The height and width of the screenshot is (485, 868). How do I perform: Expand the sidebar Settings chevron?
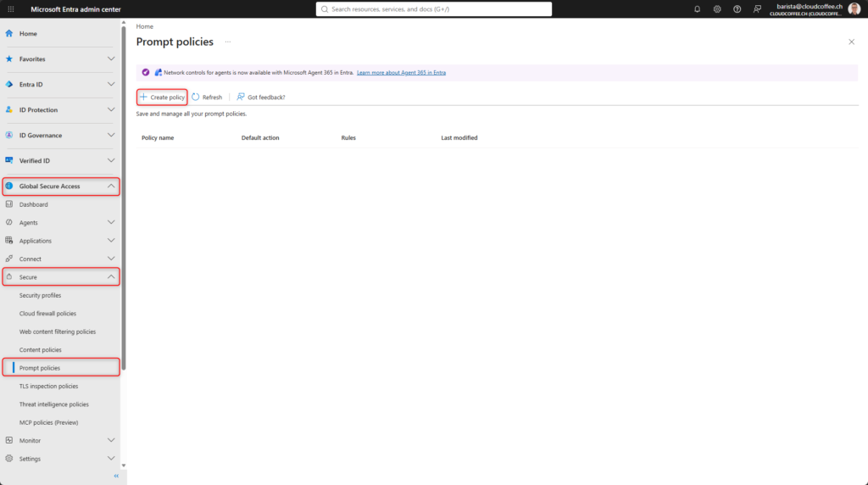[111, 459]
